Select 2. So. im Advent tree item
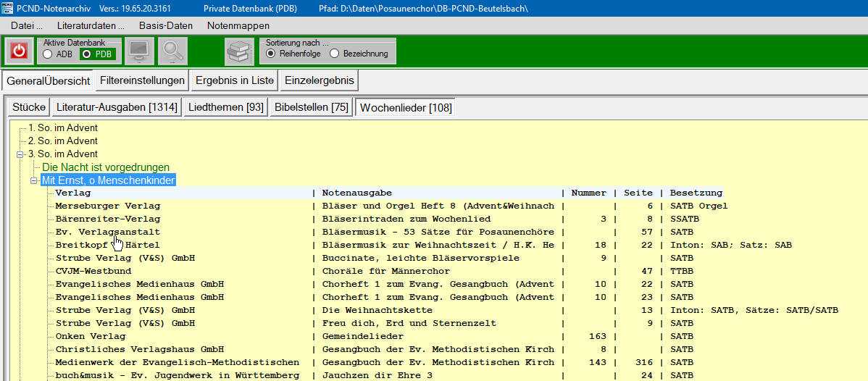This screenshot has height=381, width=868. pyautogui.click(x=63, y=141)
